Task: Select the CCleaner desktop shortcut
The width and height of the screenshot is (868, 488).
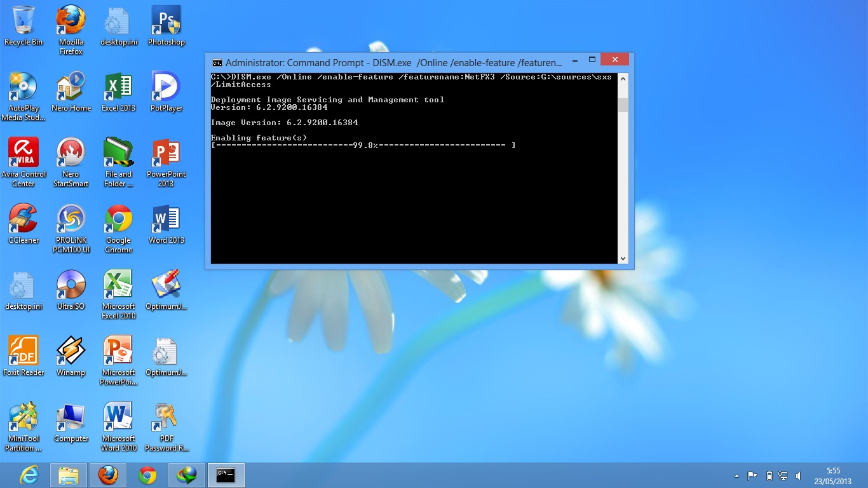Action: tap(24, 224)
